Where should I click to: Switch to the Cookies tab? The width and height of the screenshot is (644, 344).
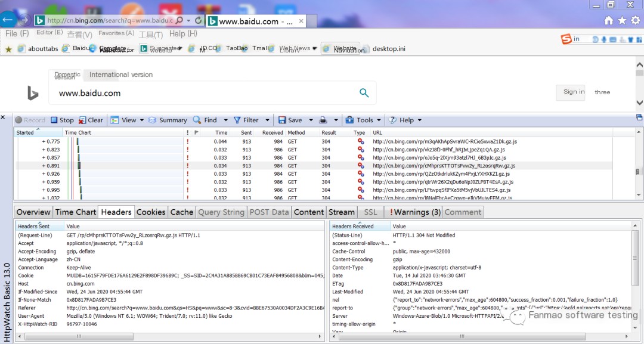coord(151,212)
